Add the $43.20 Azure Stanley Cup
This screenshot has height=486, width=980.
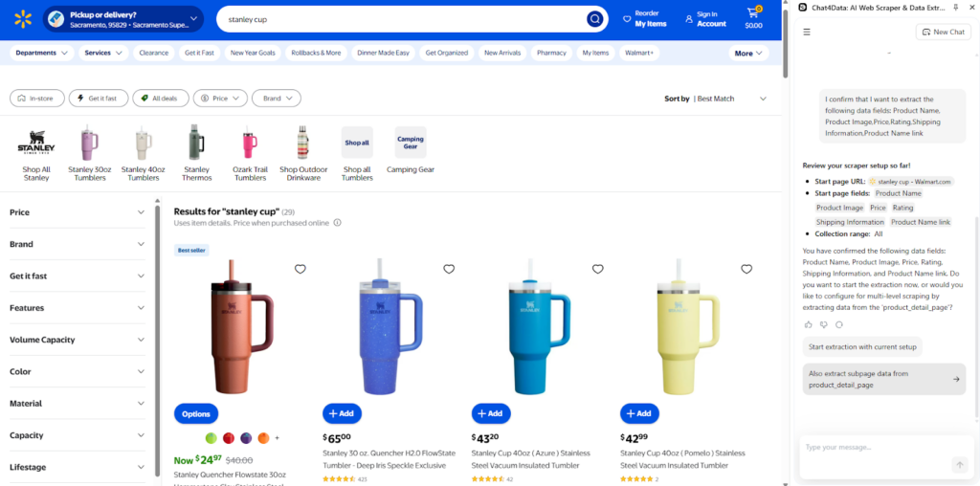coord(491,413)
